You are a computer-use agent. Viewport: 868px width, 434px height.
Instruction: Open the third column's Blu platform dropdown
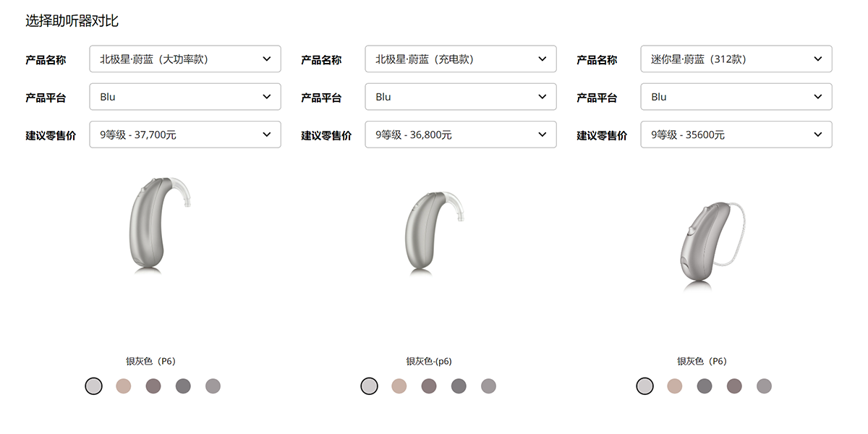click(736, 97)
